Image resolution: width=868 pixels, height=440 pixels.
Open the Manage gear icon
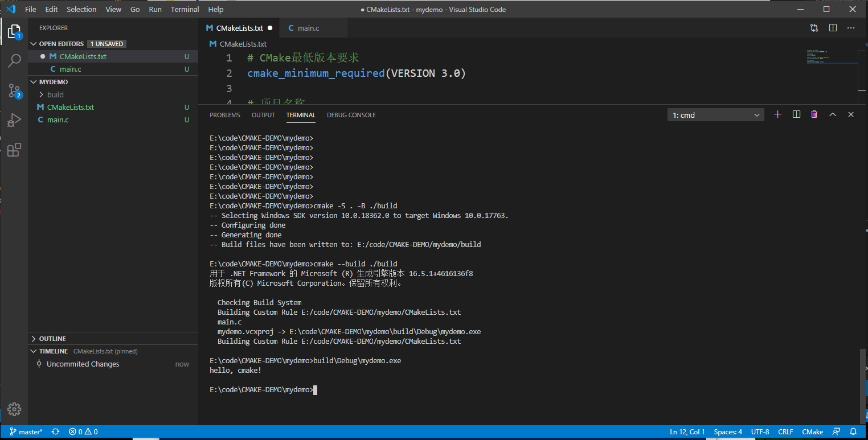point(14,409)
